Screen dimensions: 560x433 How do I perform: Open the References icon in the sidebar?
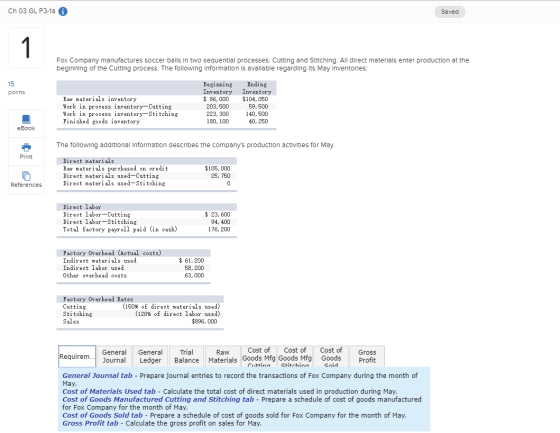point(26,180)
